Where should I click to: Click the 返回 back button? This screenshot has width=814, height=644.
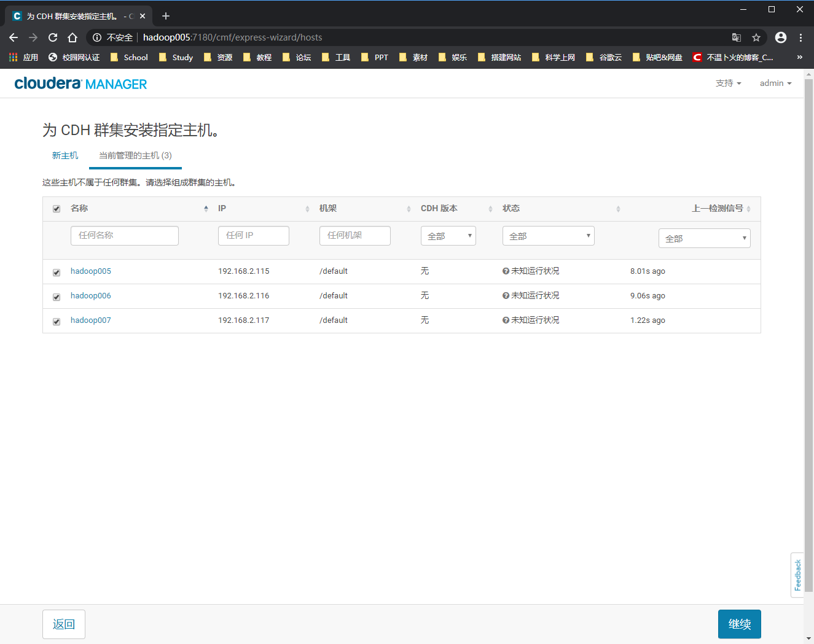point(64,624)
